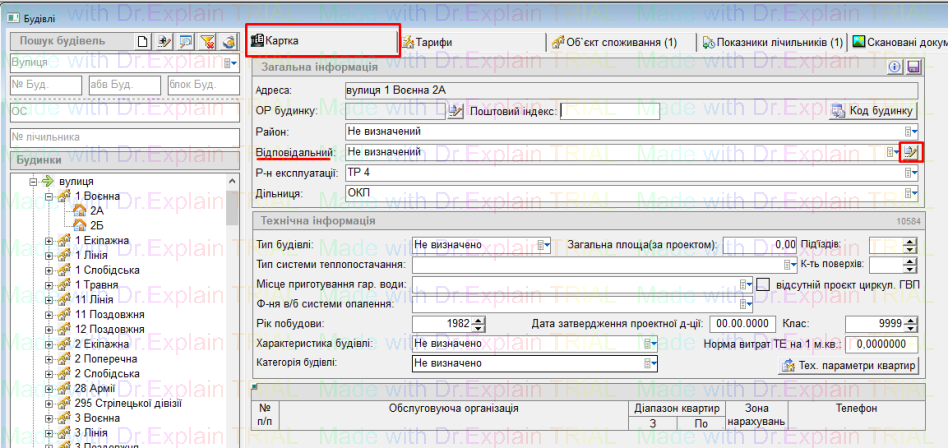Click the save diskette icon in Загальна інформація

[913, 67]
